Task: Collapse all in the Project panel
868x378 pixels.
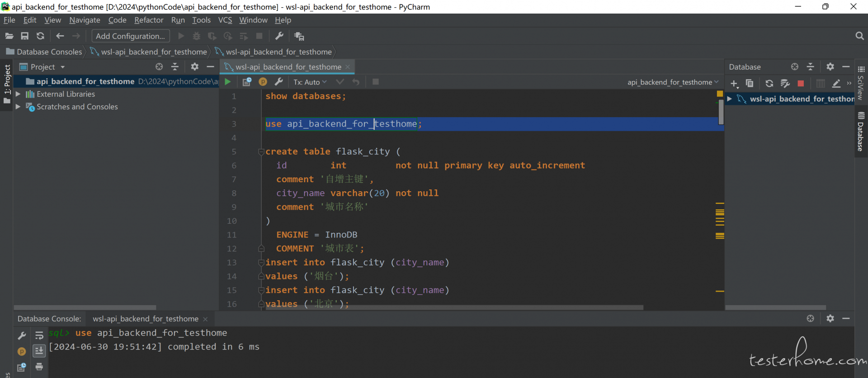Action: (175, 67)
